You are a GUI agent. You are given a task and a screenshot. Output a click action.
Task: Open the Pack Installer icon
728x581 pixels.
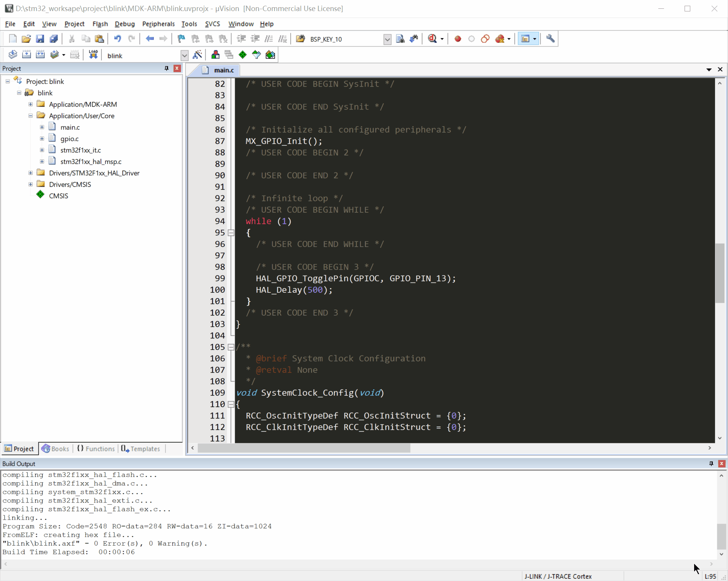click(270, 55)
